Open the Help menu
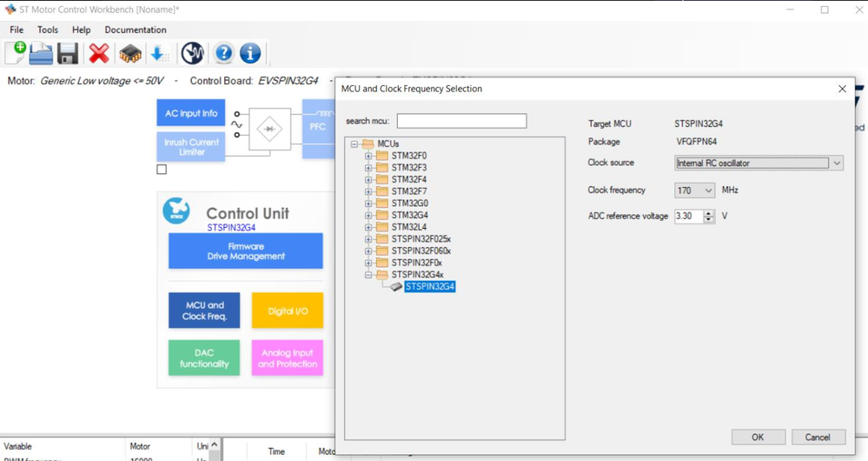The width and height of the screenshot is (868, 461). pyautogui.click(x=82, y=30)
